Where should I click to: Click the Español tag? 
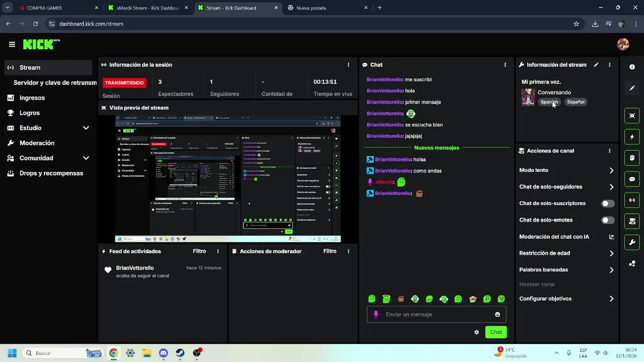point(576,102)
